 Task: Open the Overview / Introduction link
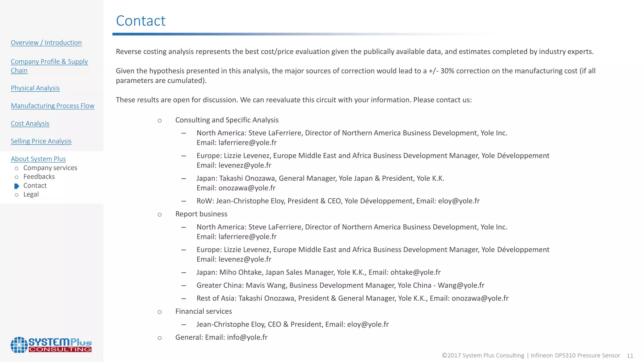pyautogui.click(x=46, y=42)
